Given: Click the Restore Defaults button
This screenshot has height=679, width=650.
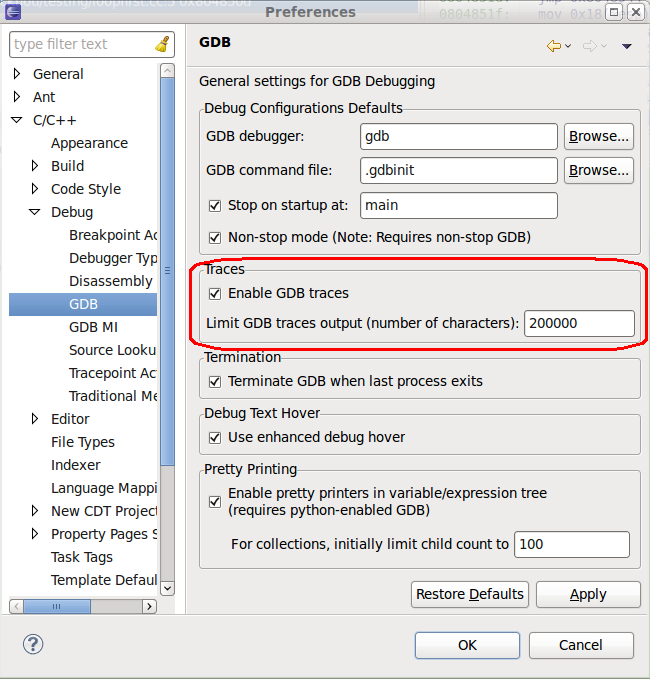Looking at the screenshot, I should point(470,595).
